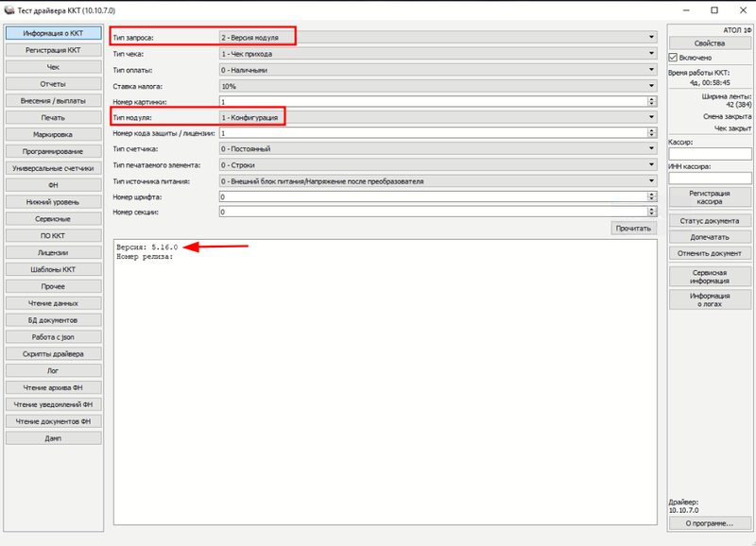Open the О программе dialog
Image resolution: width=756 pixels, height=546 pixels.
coord(709,522)
